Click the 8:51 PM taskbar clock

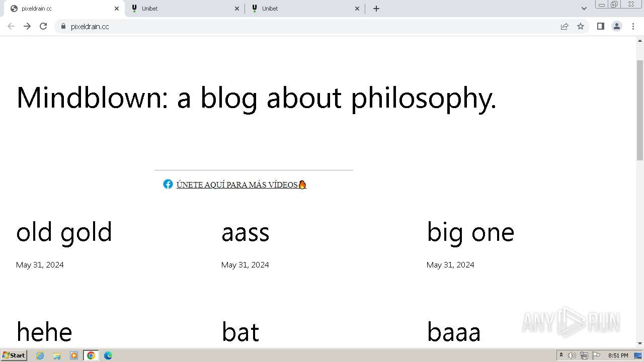pos(618,355)
